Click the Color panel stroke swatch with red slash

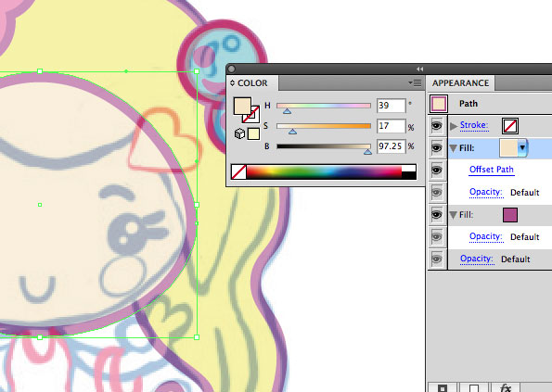point(251,115)
